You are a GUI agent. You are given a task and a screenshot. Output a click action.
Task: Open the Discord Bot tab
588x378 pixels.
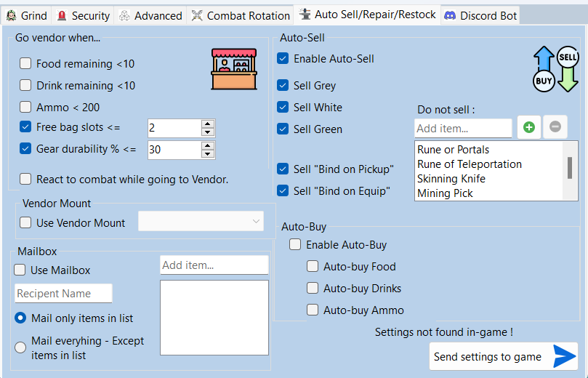point(480,15)
